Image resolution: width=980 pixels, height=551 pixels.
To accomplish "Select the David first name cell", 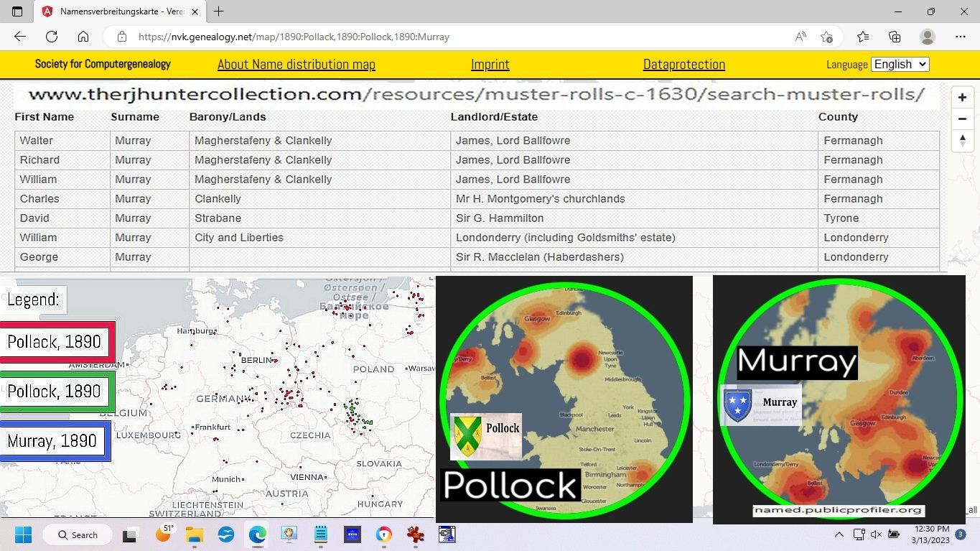I will pos(62,218).
